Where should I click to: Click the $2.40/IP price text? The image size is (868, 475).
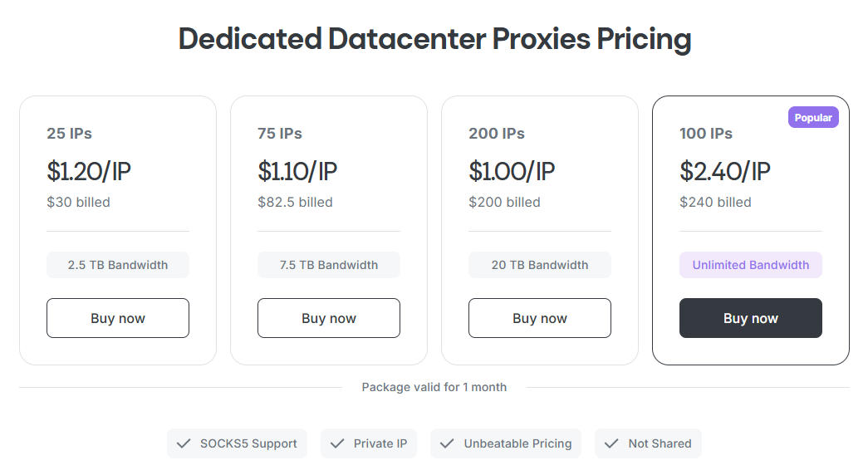point(725,171)
